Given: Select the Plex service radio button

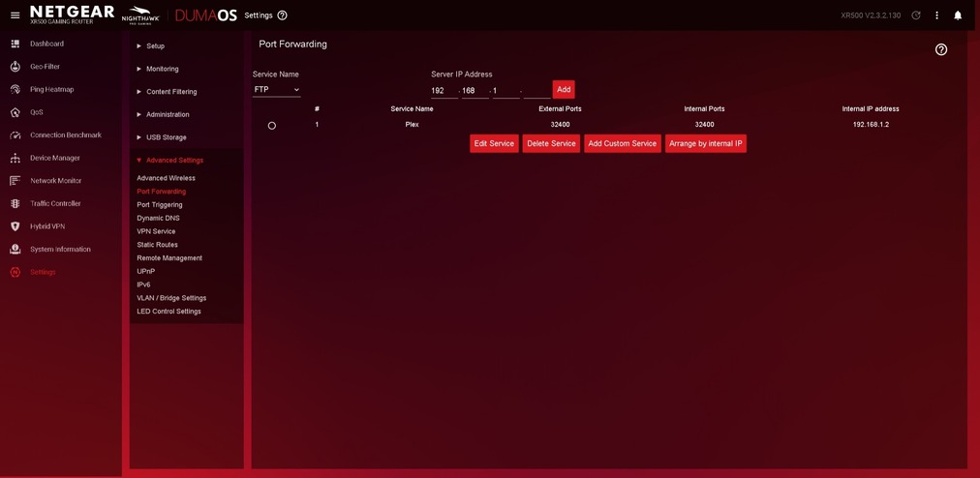Looking at the screenshot, I should point(272,126).
